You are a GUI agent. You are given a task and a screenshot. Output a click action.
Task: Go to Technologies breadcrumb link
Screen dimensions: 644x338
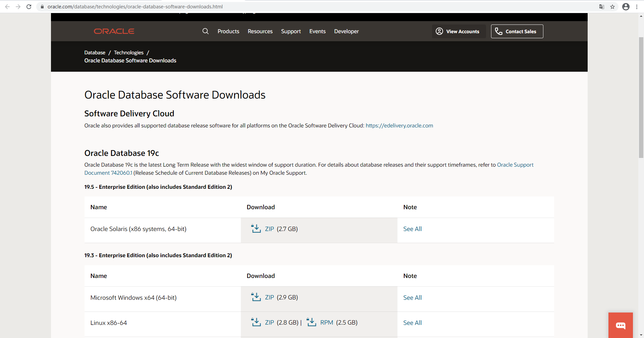click(x=128, y=53)
